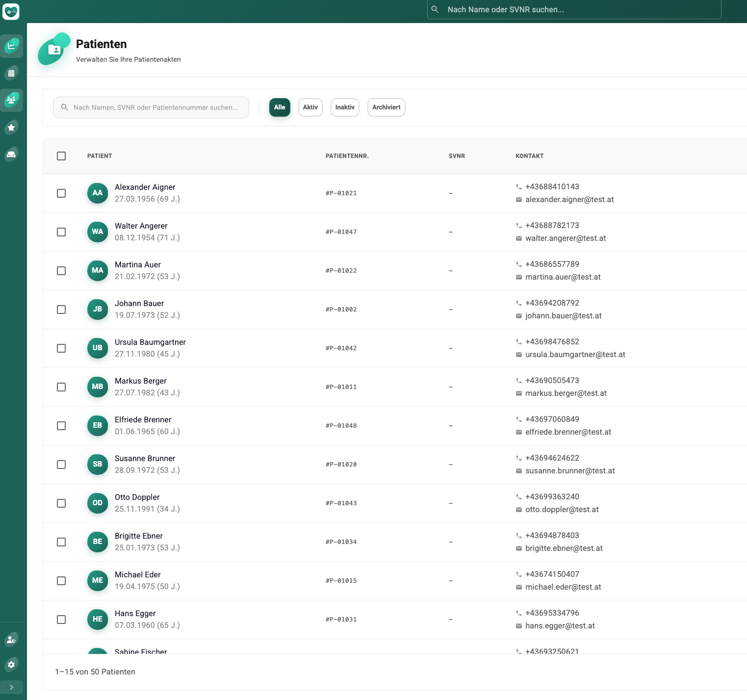The height and width of the screenshot is (700, 747).
Task: Open the star icon in sidebar
Action: (11, 128)
